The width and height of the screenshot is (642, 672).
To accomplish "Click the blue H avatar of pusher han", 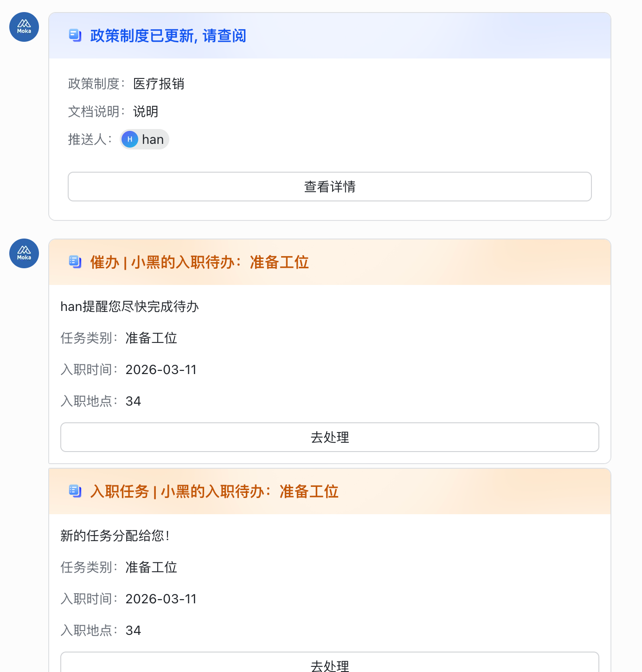I will (130, 139).
